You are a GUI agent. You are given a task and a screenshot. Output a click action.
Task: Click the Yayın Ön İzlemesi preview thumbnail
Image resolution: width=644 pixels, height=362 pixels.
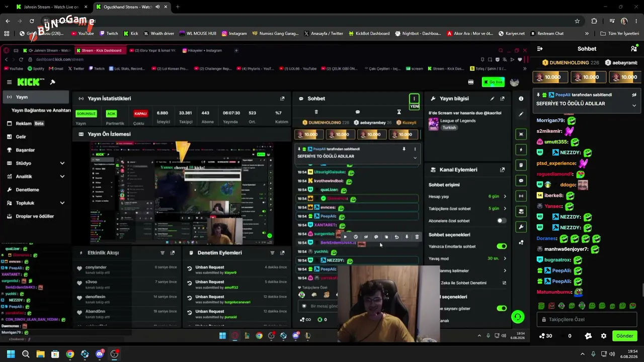(182, 193)
